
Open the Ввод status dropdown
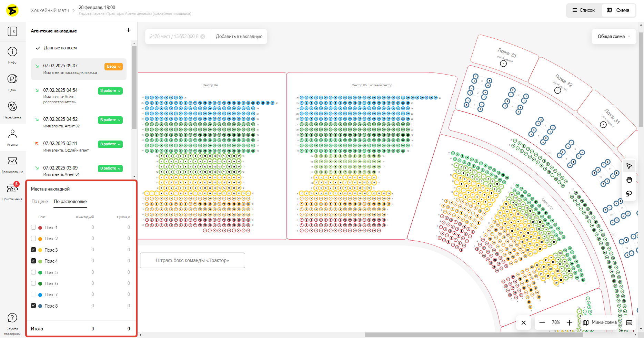(x=113, y=67)
